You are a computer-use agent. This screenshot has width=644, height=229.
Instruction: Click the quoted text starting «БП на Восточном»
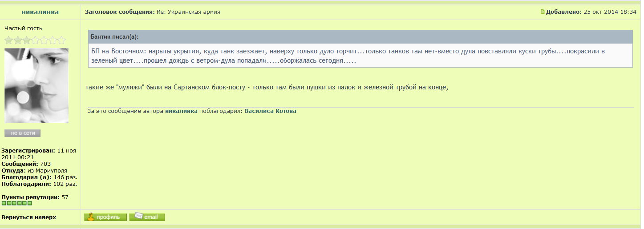pyautogui.click(x=348, y=56)
